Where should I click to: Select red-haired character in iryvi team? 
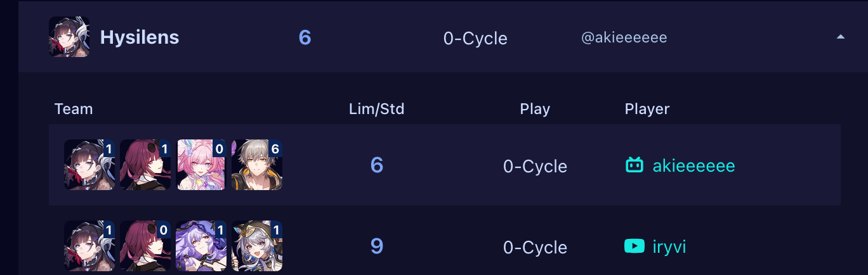point(145,246)
